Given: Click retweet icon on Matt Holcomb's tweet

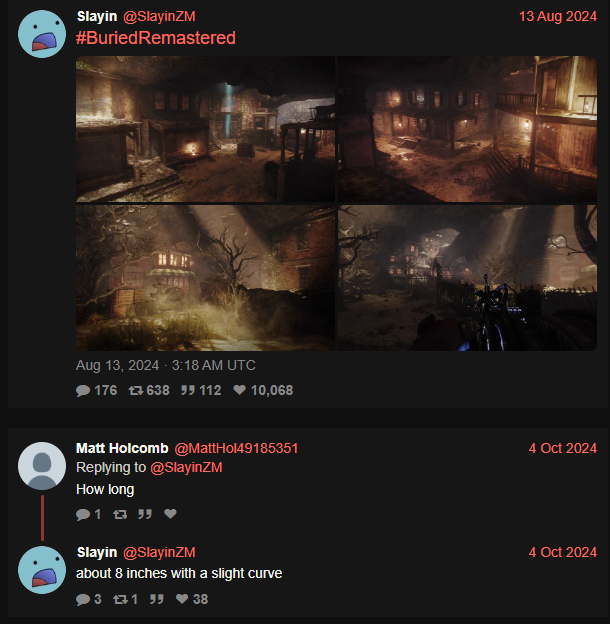Looking at the screenshot, I should click(x=120, y=514).
